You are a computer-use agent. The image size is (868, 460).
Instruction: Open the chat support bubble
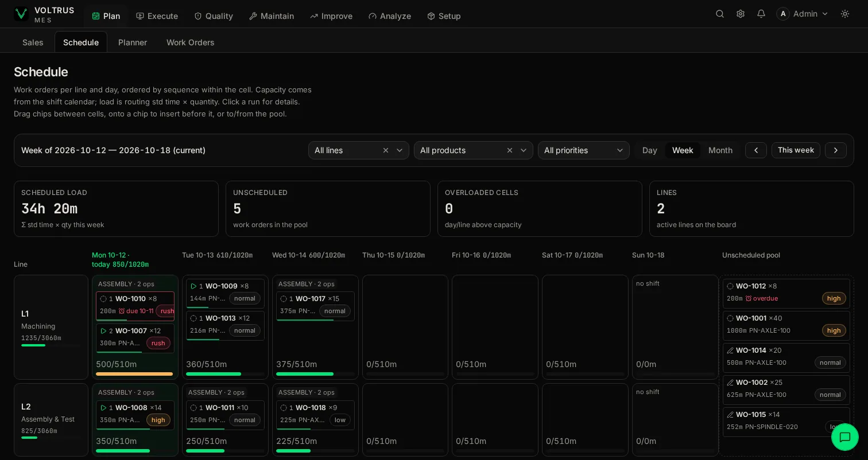coord(845,438)
